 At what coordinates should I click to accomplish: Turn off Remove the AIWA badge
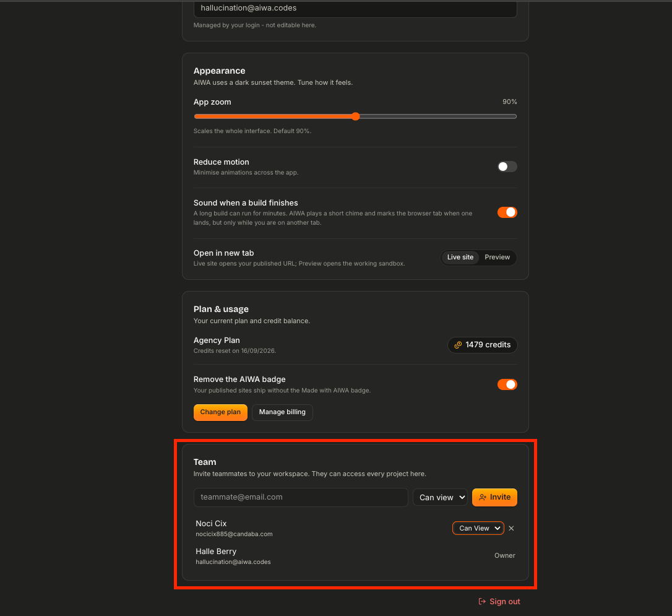point(507,384)
